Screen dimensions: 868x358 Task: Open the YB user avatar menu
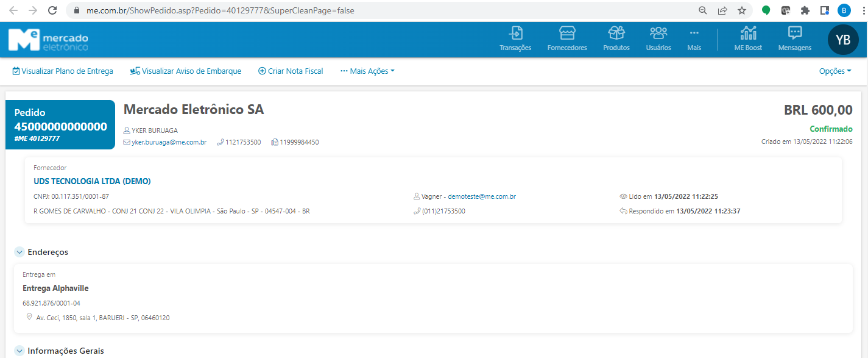click(843, 40)
